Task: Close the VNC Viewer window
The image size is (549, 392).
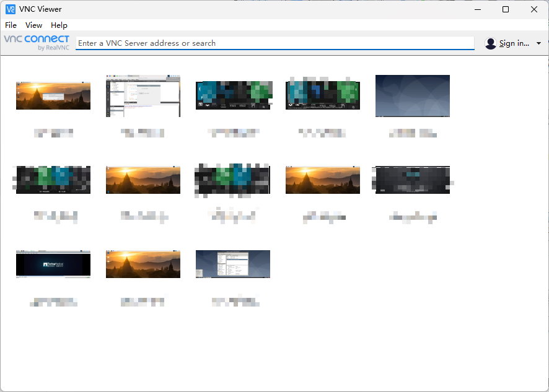Action: [534, 9]
